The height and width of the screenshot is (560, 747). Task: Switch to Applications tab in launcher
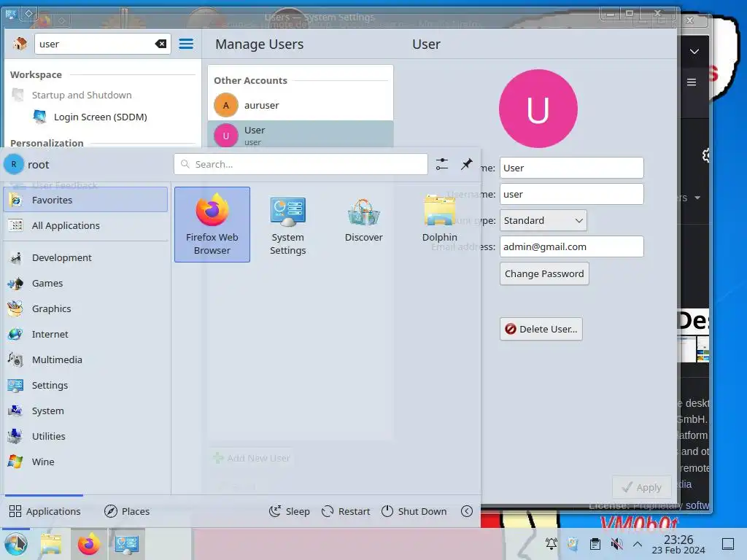tap(44, 511)
